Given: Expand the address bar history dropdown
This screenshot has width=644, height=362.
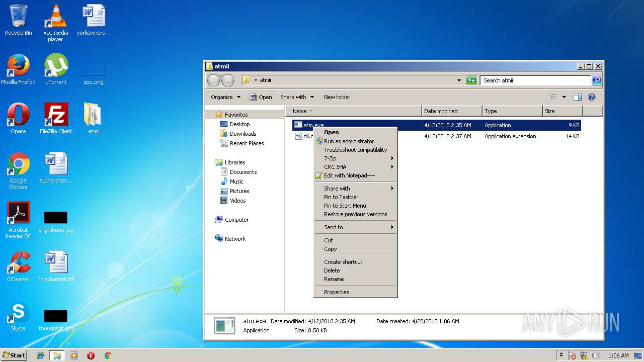Looking at the screenshot, I should 459,80.
